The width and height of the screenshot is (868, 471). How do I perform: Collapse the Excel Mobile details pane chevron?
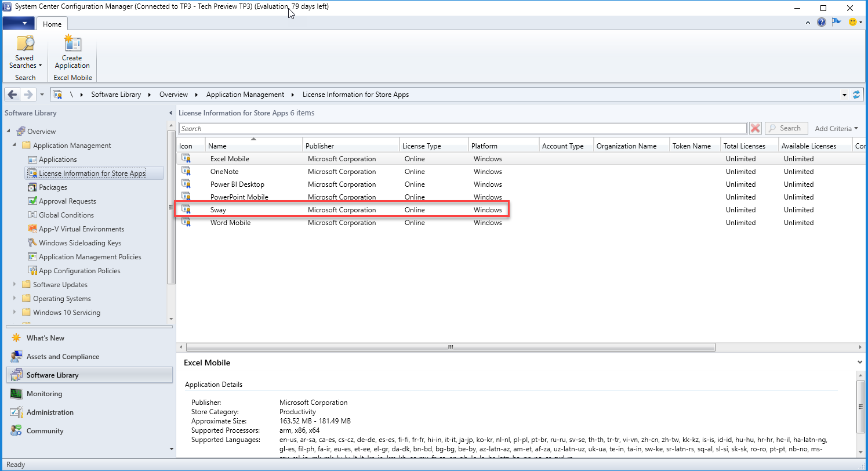(x=859, y=362)
